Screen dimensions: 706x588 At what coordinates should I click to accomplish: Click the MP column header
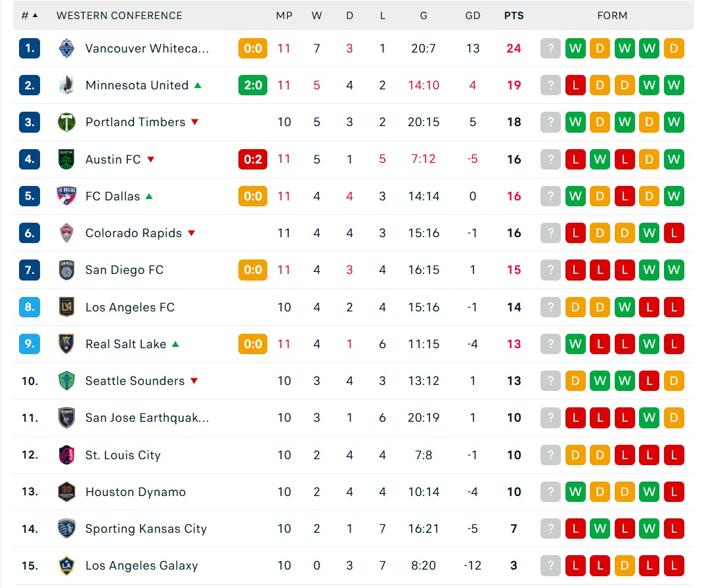tap(284, 15)
